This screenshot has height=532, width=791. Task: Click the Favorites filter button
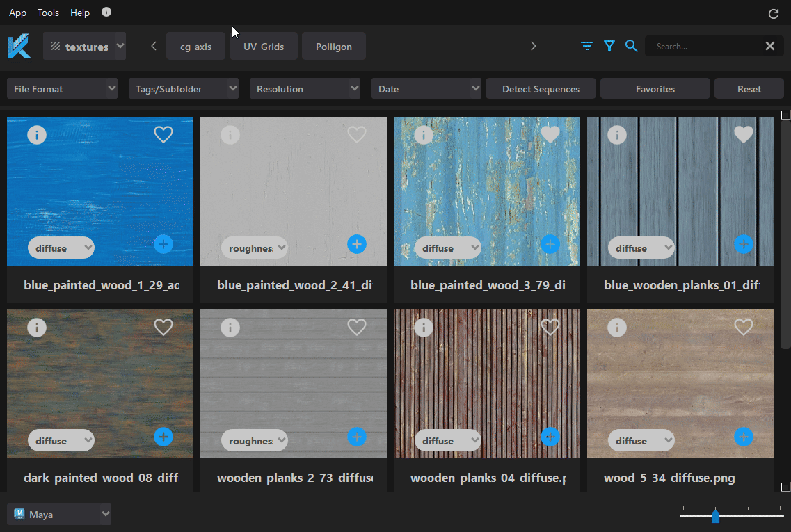tap(655, 89)
